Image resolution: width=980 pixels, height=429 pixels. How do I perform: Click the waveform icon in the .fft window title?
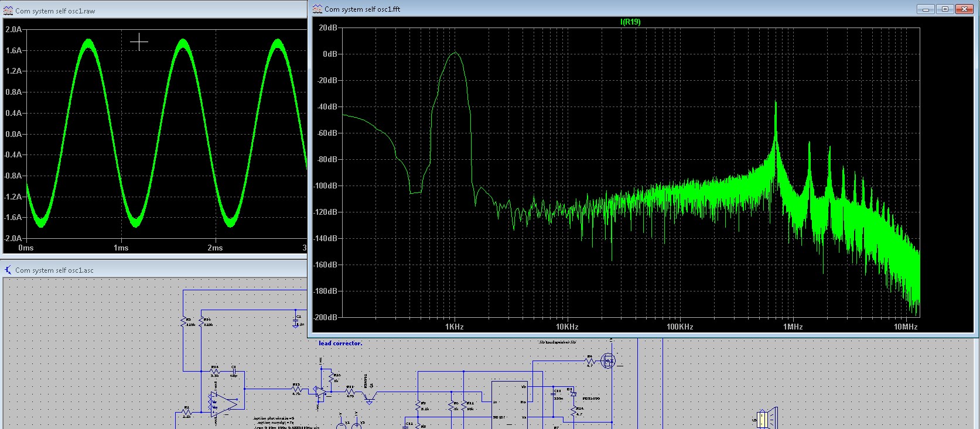click(317, 9)
